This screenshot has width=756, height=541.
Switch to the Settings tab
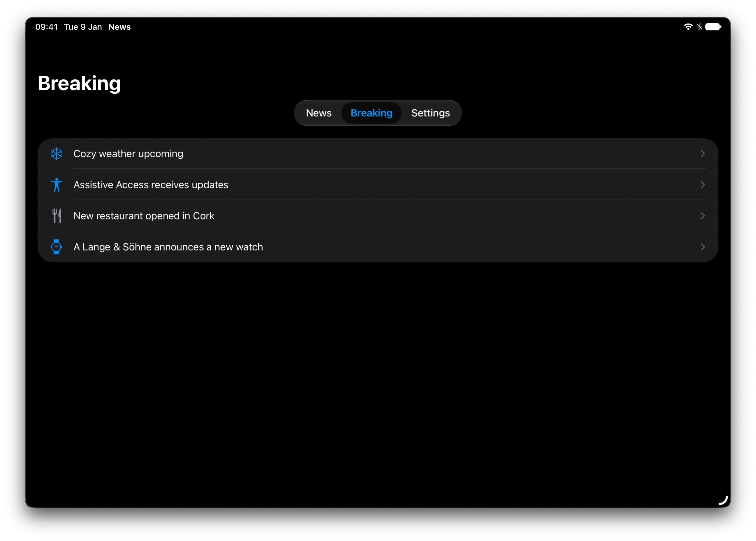(431, 113)
